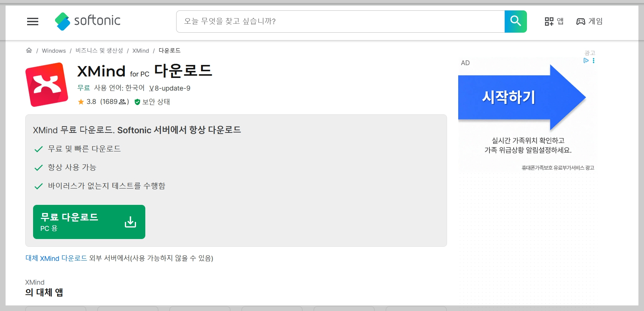This screenshot has width=644, height=311.
Task: Click the 항상 사용 가능 text
Action: [72, 167]
